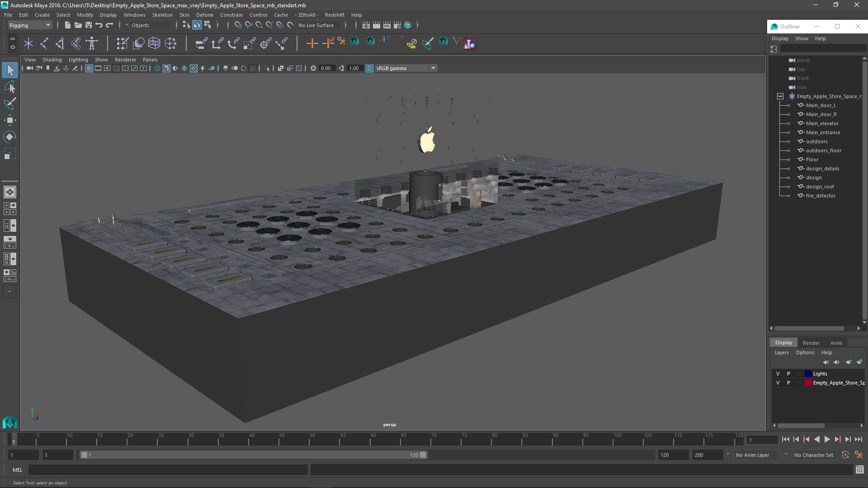Viewport: 868px width, 488px height.
Task: Open the Objects selection mask dropdown
Action: tap(151, 25)
